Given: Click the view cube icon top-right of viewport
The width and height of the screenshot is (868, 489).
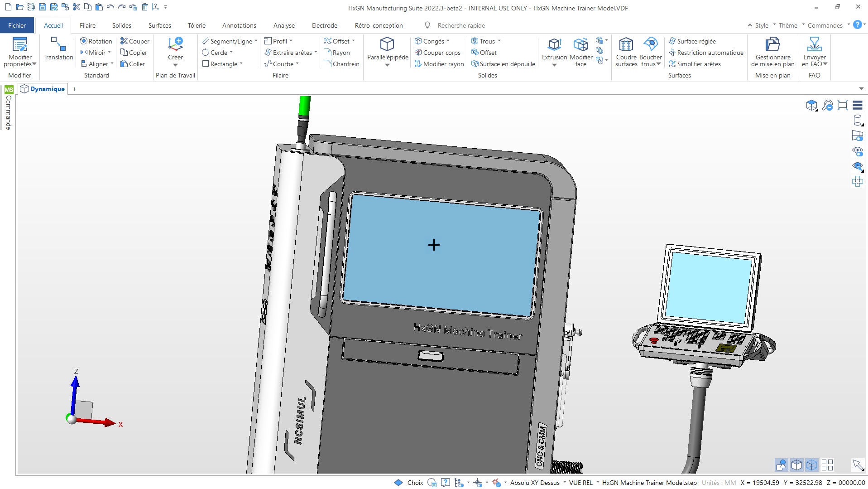Looking at the screenshot, I should coord(811,106).
